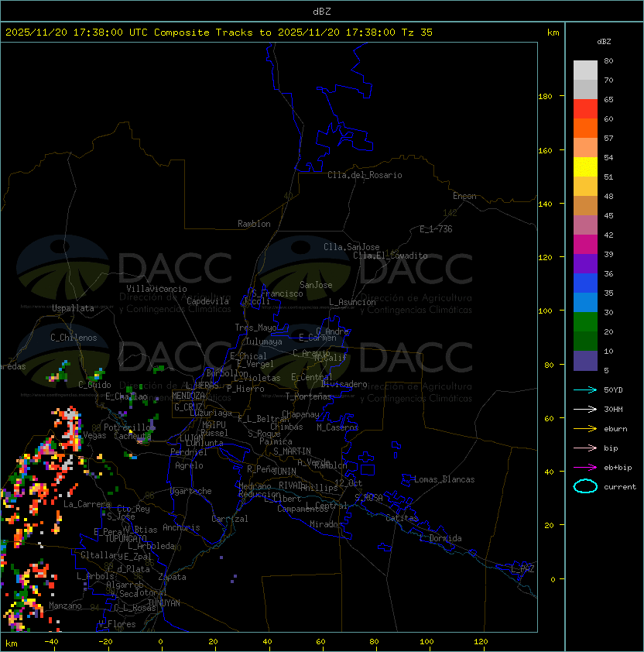Click the S_Francisco label

pyautogui.click(x=277, y=293)
